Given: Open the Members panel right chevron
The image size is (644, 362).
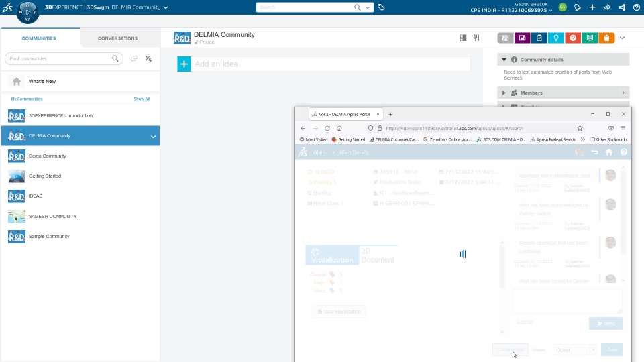Looking at the screenshot, I should [623, 93].
